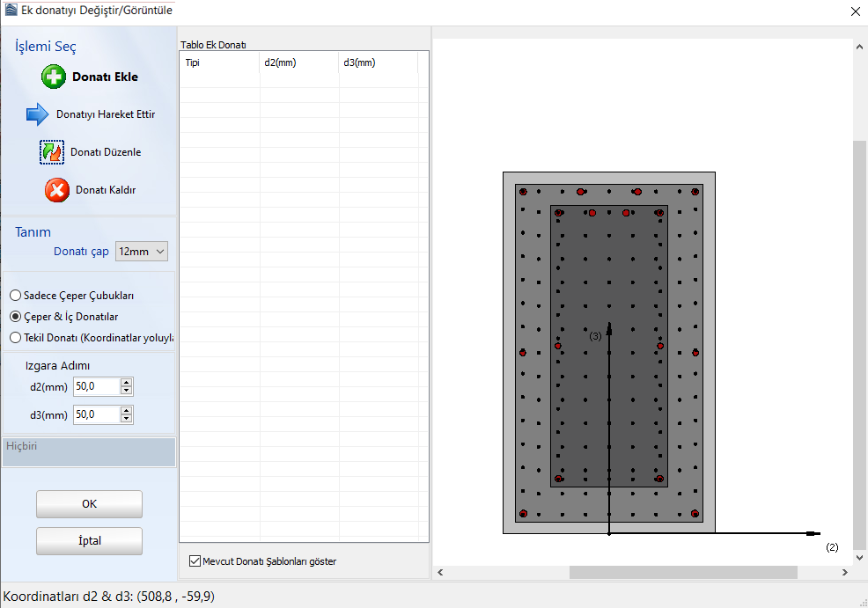Select 'Sadece Çeper Çubukları' radio option

(15, 296)
